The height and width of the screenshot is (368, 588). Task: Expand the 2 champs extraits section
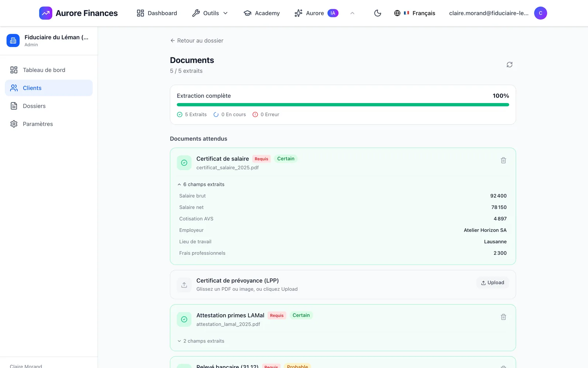[201, 341]
